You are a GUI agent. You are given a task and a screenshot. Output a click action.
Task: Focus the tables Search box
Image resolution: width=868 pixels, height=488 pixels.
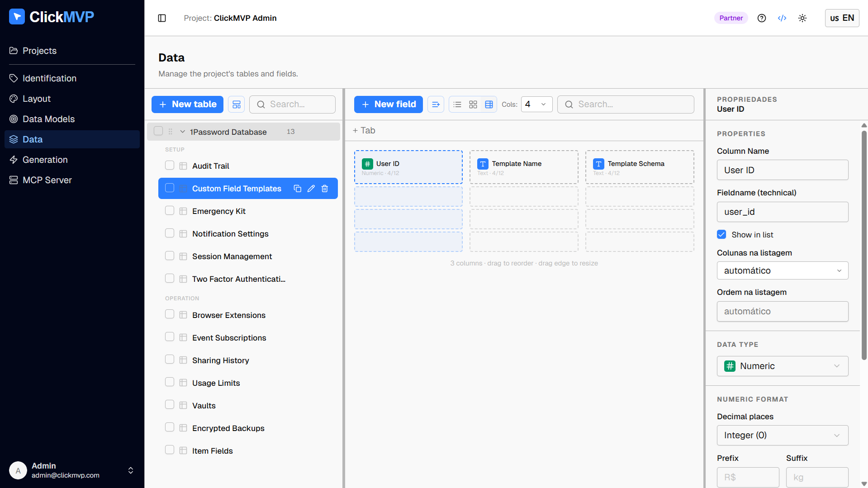click(x=292, y=104)
